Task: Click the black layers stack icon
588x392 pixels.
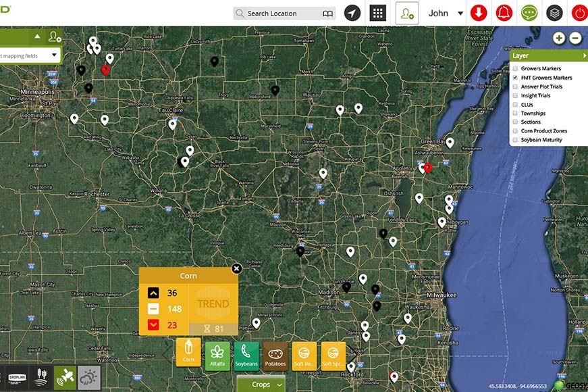Action: click(554, 13)
